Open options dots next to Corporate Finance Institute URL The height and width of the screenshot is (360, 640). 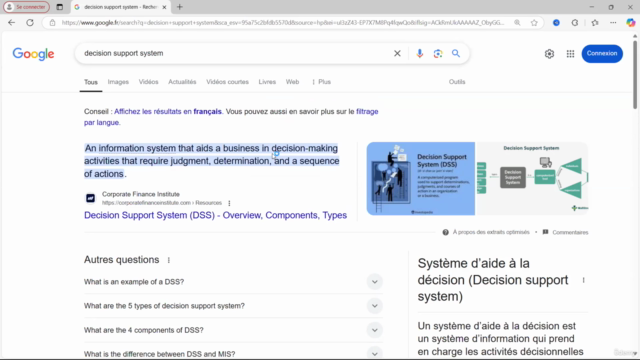[229, 203]
